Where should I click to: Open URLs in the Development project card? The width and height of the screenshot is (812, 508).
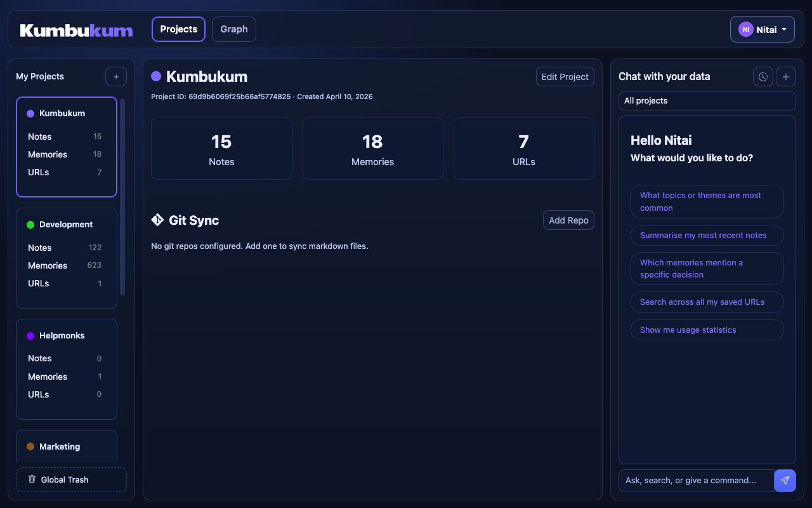[x=65, y=283]
